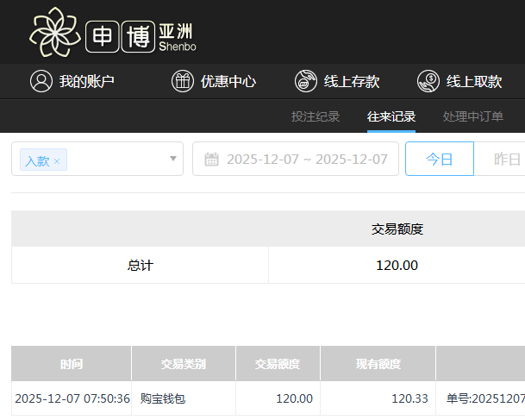The width and height of the screenshot is (525, 420).
Task: Click the 优惠中心 gift box icon
Action: [183, 81]
